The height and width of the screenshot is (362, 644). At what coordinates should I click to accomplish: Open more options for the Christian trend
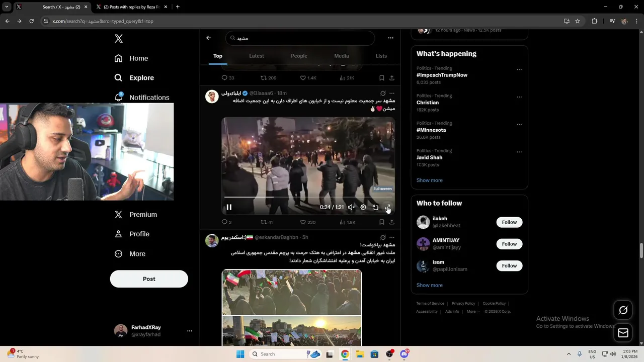(519, 97)
